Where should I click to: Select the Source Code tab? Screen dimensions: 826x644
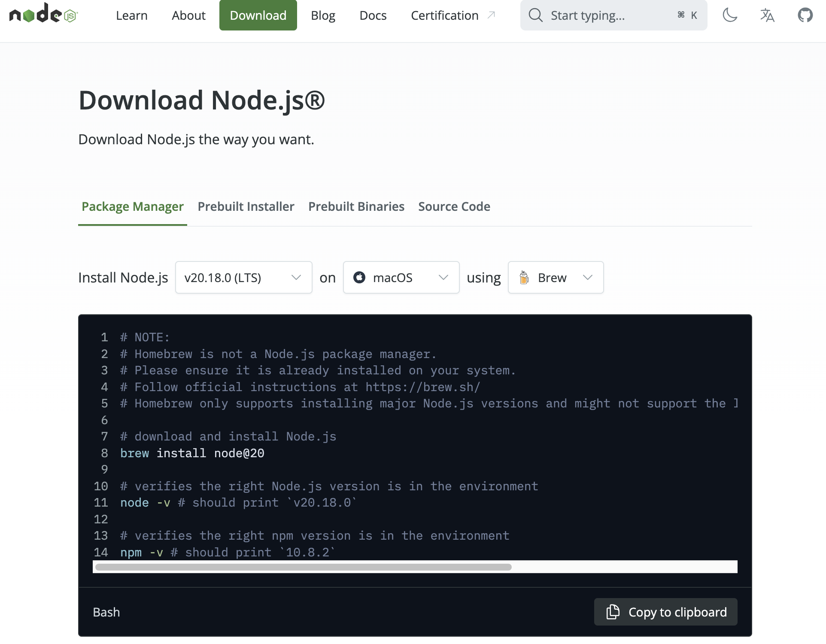coord(454,207)
